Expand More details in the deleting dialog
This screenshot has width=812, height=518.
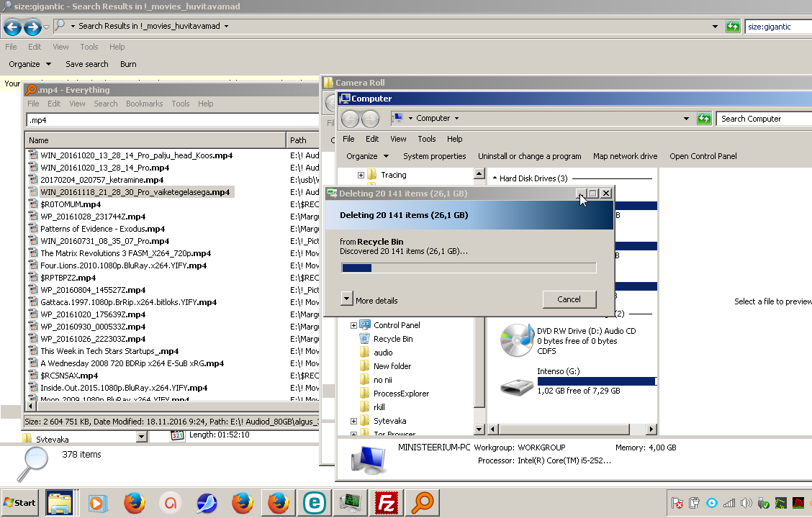[x=347, y=300]
